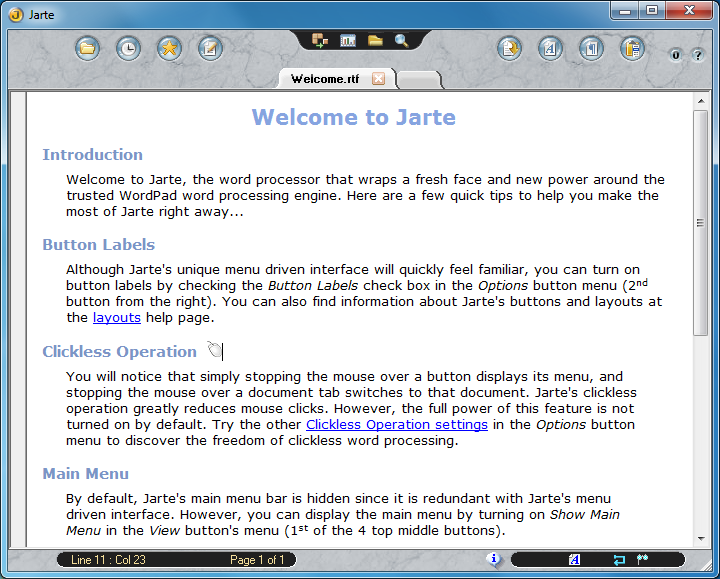Click the chart icon in top middle group
The height and width of the screenshot is (579, 720).
[348, 40]
